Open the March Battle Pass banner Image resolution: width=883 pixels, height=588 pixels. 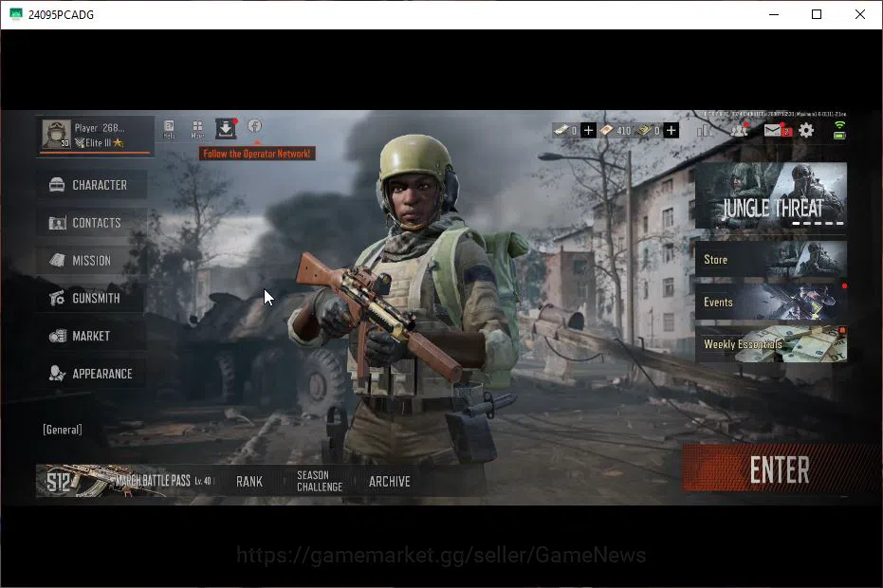click(x=125, y=481)
